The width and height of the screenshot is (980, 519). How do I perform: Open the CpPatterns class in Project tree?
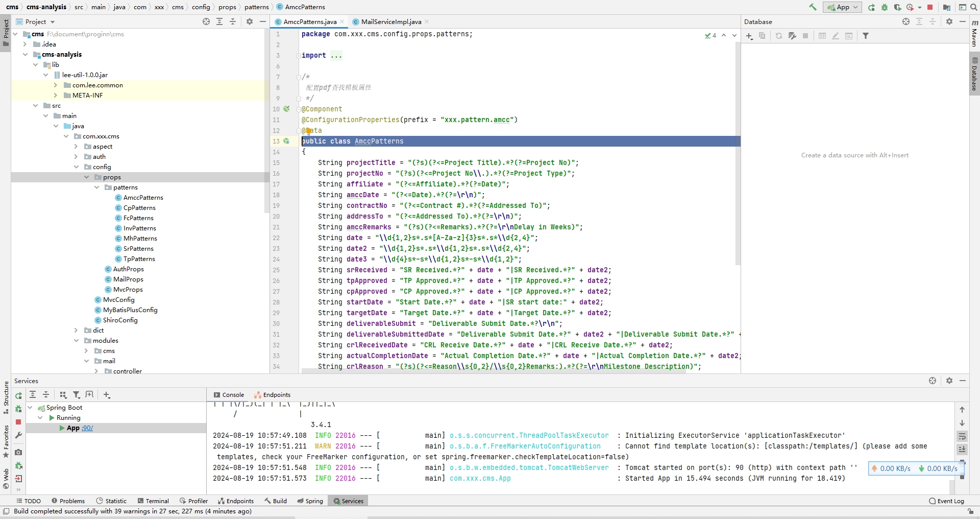pyautogui.click(x=139, y=208)
